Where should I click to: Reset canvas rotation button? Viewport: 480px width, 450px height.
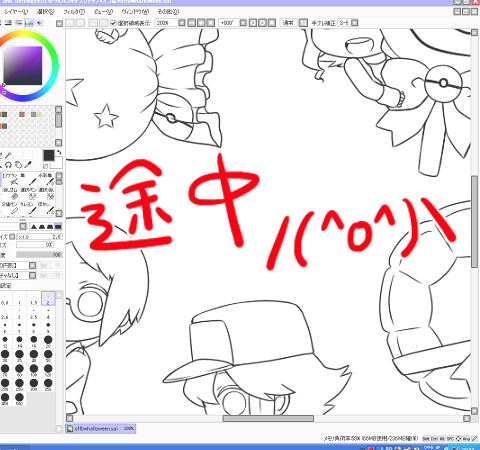[x=272, y=23]
